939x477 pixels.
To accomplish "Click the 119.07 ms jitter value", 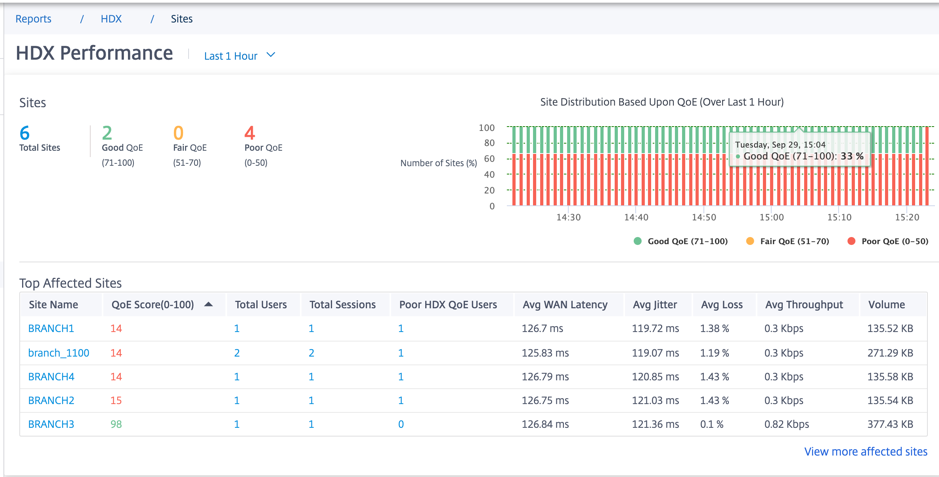I will coord(656,353).
